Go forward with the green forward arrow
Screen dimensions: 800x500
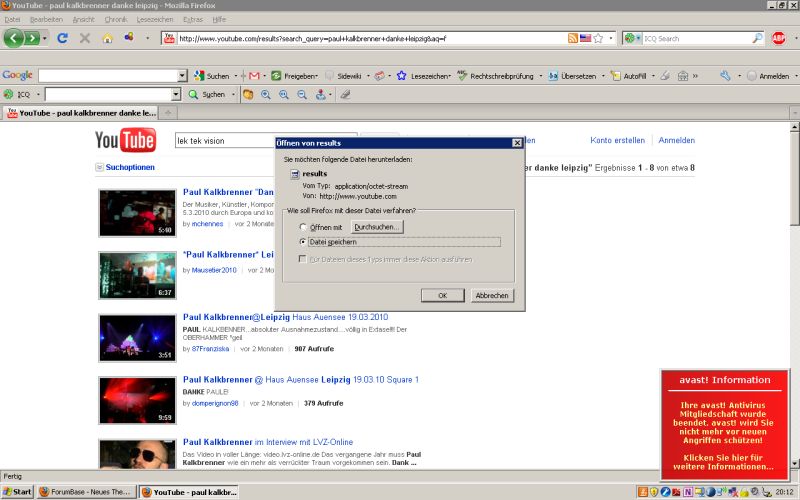32,38
